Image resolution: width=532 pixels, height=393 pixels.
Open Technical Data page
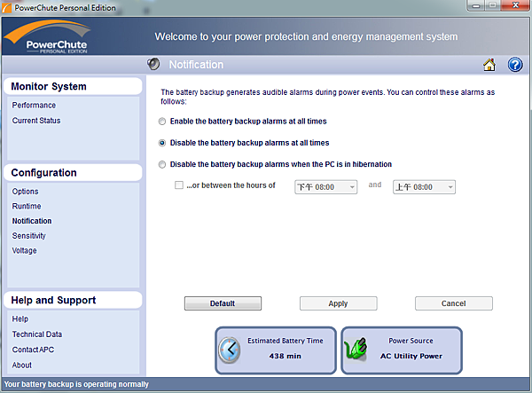click(37, 334)
